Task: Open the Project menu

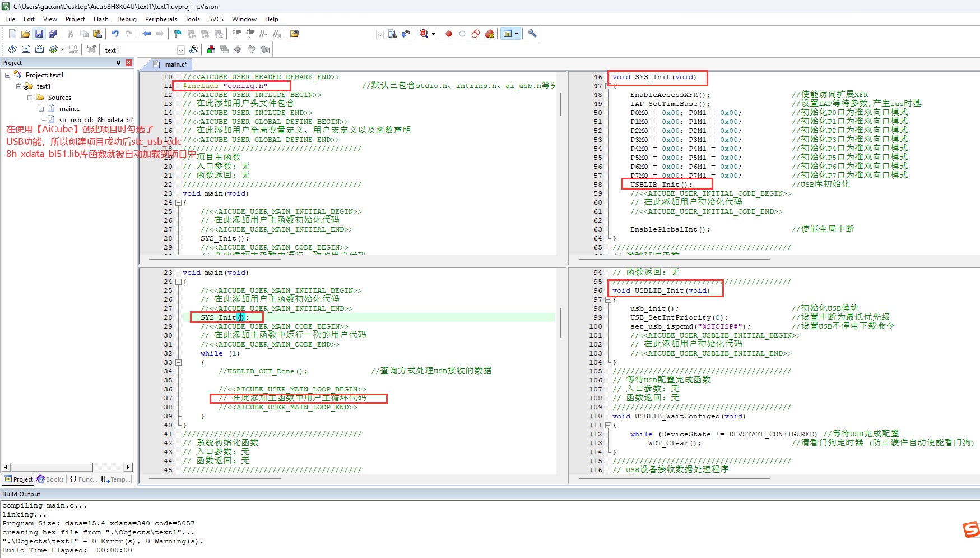Action: click(75, 19)
